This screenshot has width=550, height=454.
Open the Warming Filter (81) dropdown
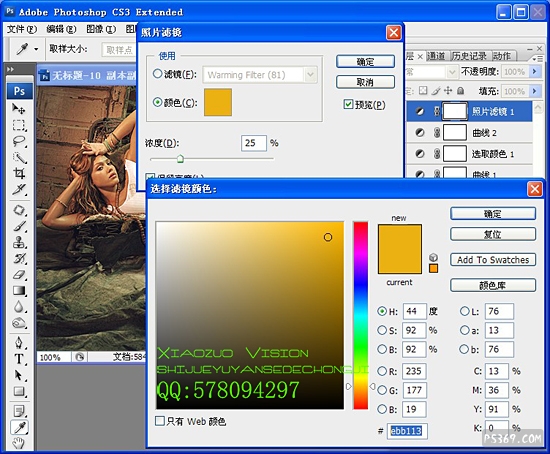[310, 75]
